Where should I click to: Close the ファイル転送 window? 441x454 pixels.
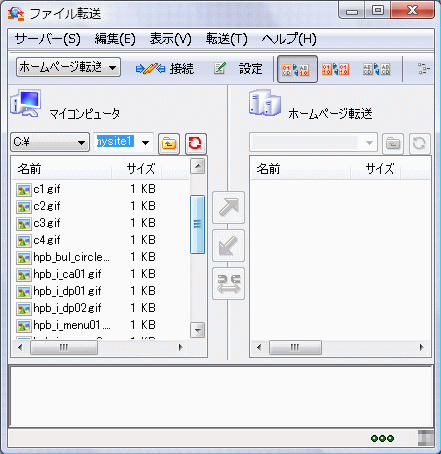tap(413, 11)
